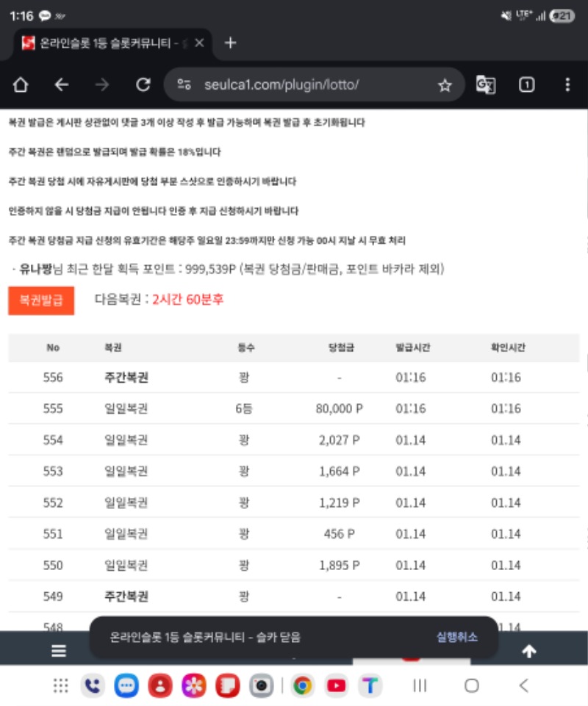Viewport: 588px width, 706px height.
Task: Tap 실행취소 in the snackbar
Action: coord(457,637)
